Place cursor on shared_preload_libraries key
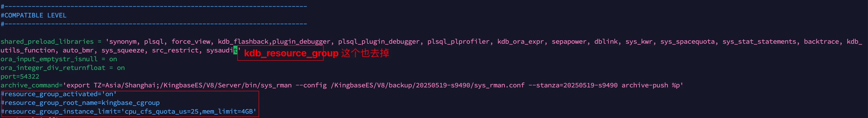The width and height of the screenshot is (868, 118). coord(47,42)
